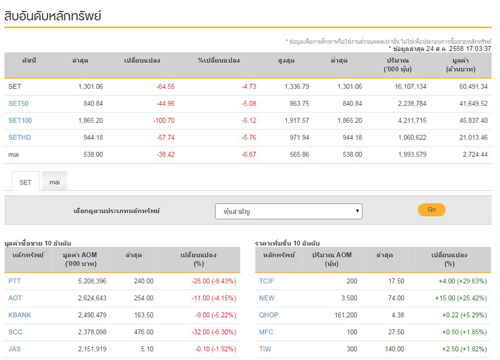Select JAS last price 5.10
The height and width of the screenshot is (360, 500).
147,349
